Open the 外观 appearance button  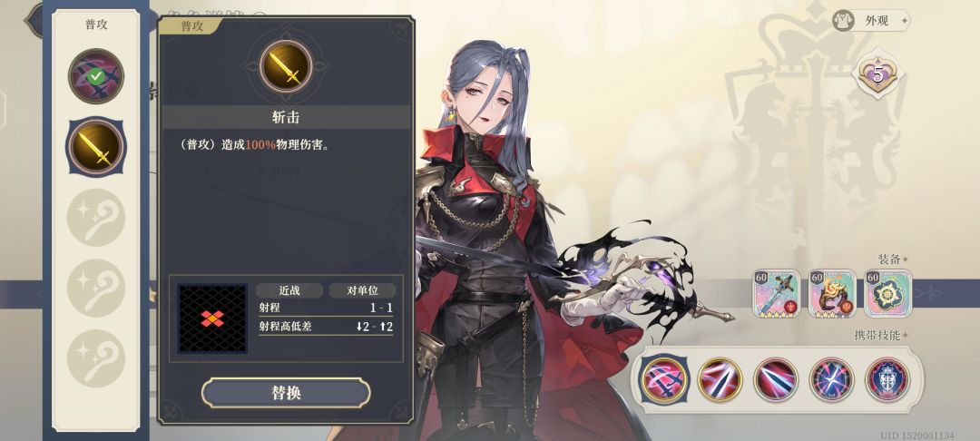point(870,21)
